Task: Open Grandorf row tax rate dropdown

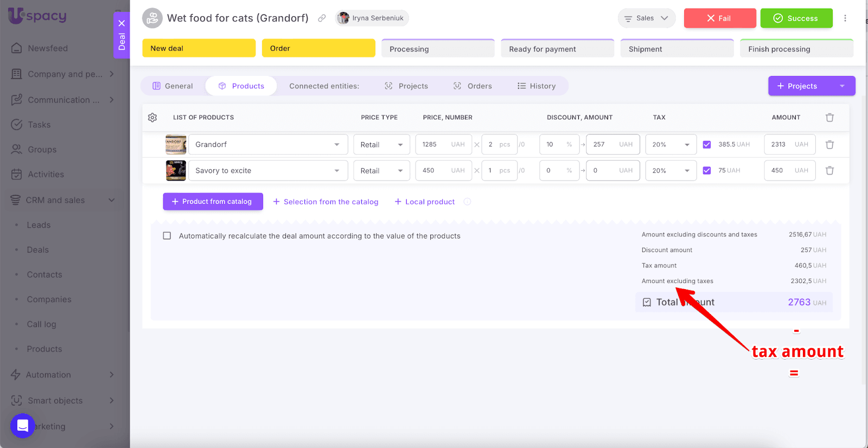Action: pos(671,145)
